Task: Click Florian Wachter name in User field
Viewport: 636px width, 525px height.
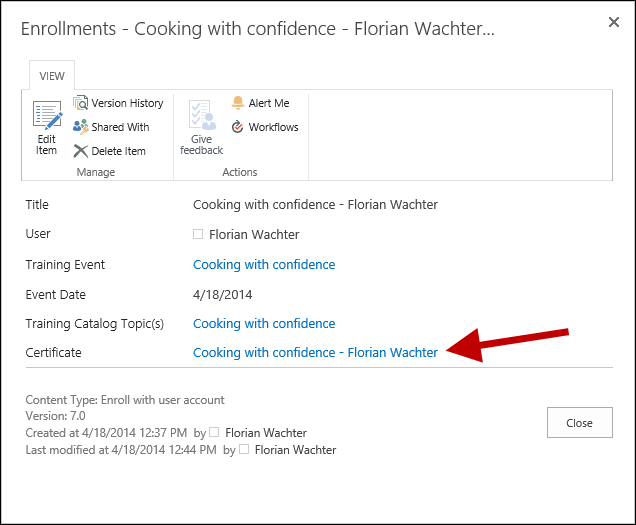Action: pos(254,235)
